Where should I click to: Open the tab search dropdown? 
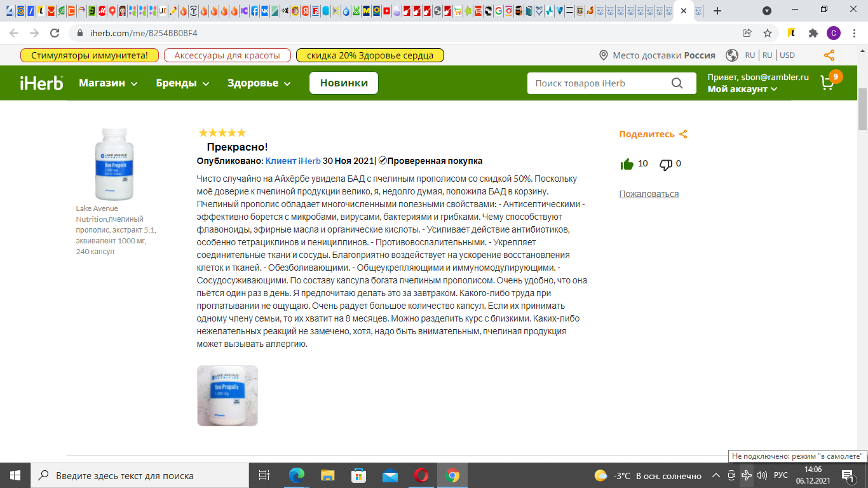click(767, 11)
